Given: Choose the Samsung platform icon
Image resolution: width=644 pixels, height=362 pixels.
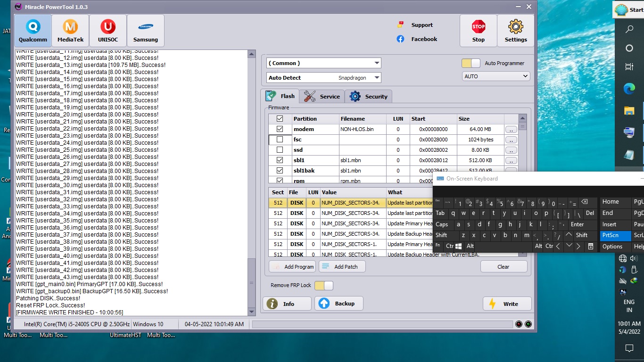Looking at the screenshot, I should [146, 31].
